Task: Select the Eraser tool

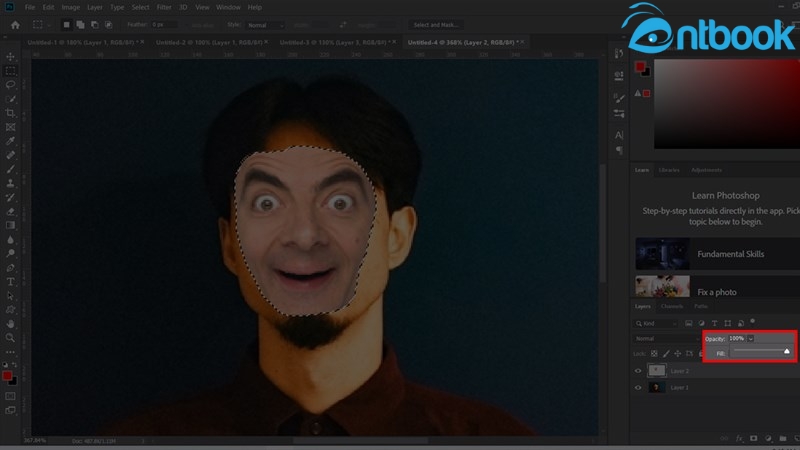Action: coord(10,211)
